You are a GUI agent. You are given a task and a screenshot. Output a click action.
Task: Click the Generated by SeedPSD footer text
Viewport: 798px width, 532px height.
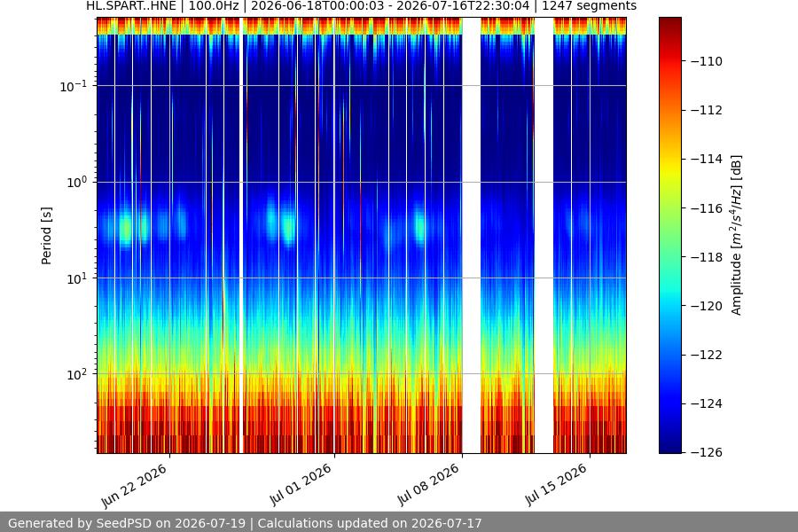click(x=245, y=523)
